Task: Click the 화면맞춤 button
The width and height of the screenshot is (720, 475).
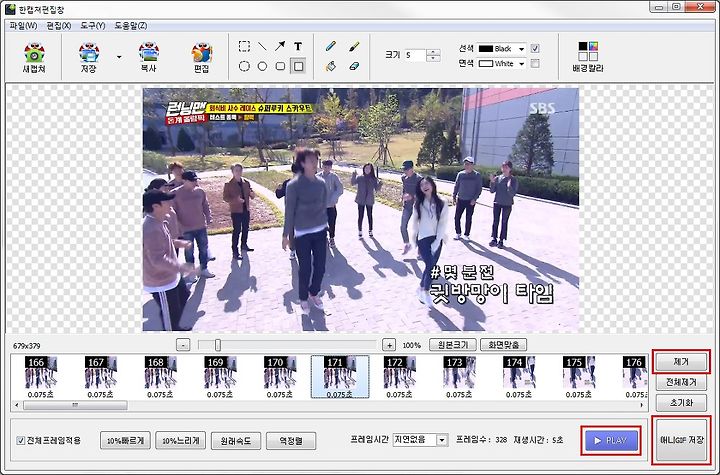Action: coord(503,345)
